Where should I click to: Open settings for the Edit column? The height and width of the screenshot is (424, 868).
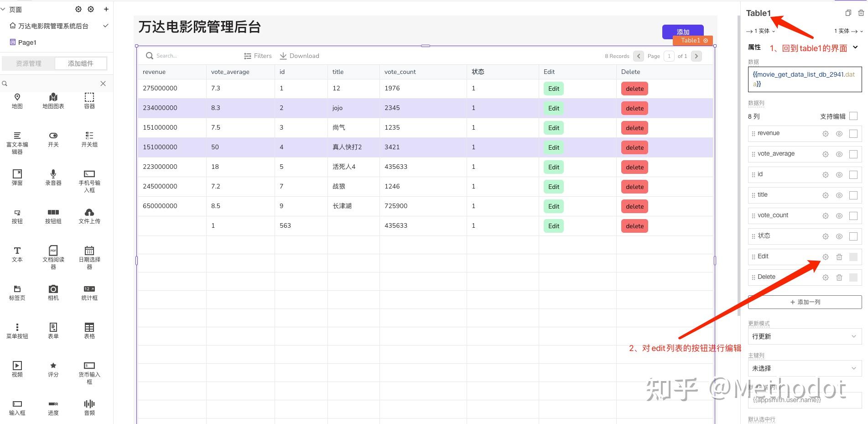click(825, 257)
